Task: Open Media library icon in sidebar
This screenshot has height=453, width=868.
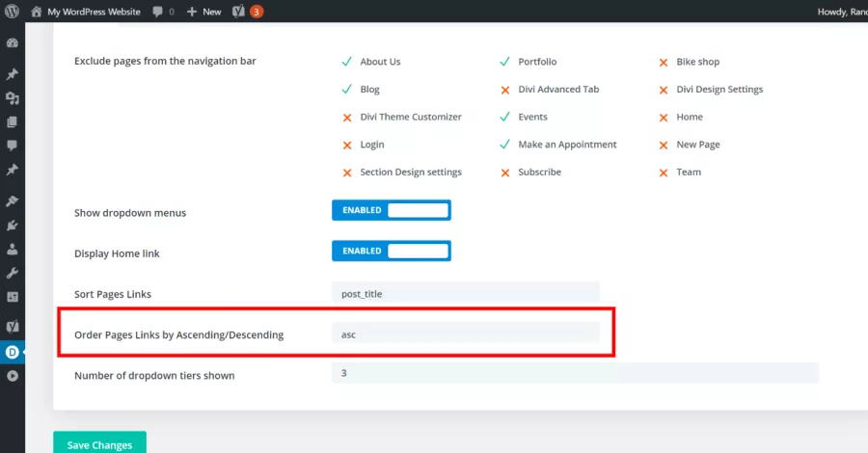Action: pos(13,98)
